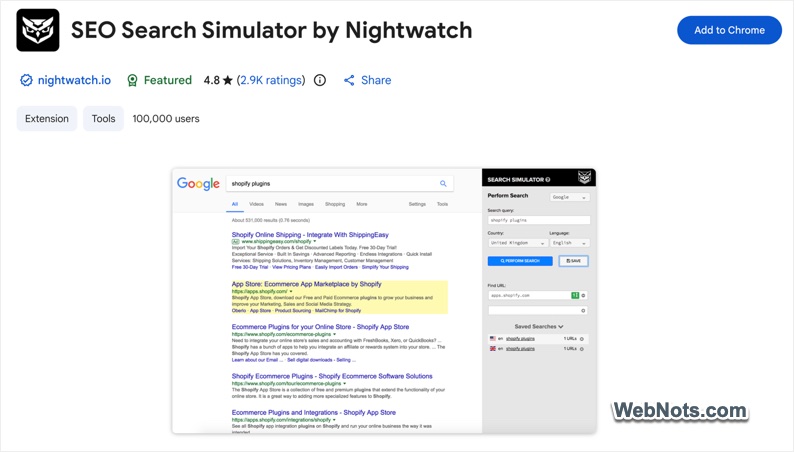Viewport: 794px width, 452px height.
Task: Click the verified badge beside nightwatch.io
Action: [26, 80]
